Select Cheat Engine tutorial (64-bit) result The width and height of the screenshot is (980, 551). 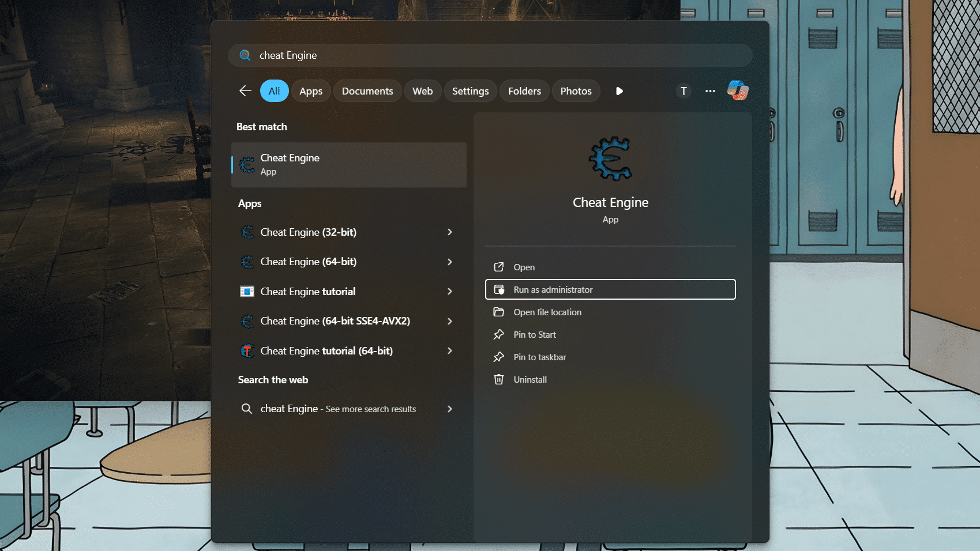pos(349,351)
